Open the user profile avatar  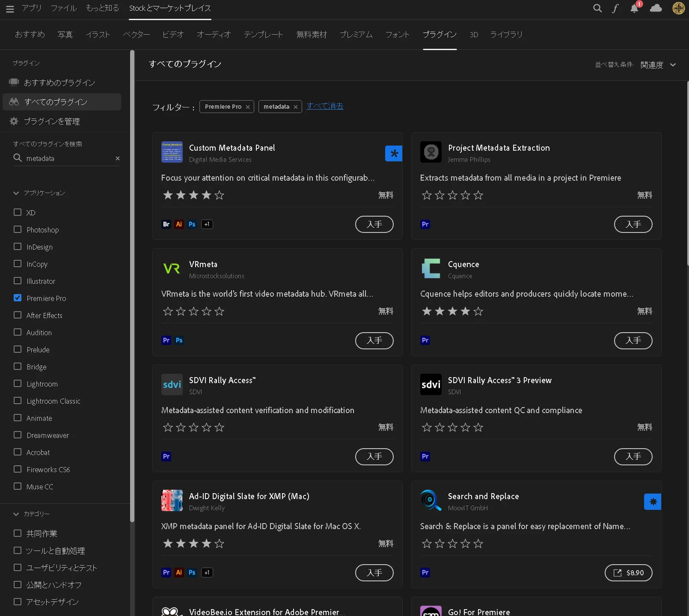point(678,8)
